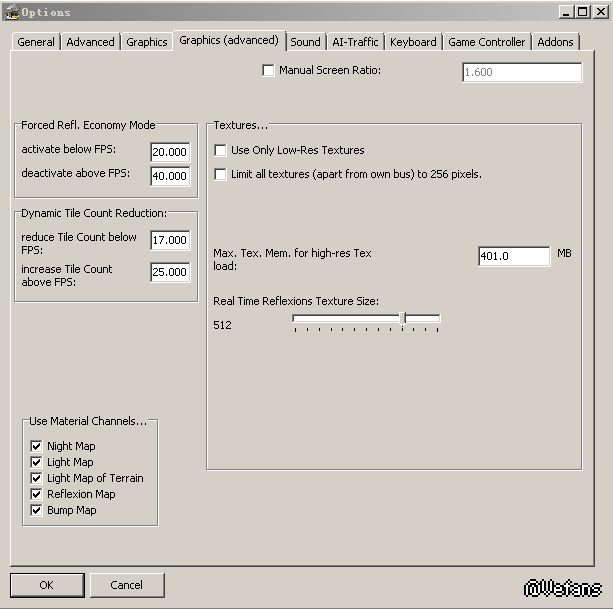The height and width of the screenshot is (609, 613).
Task: Click the Max Tex Mem 401.0 field
Action: pos(514,256)
